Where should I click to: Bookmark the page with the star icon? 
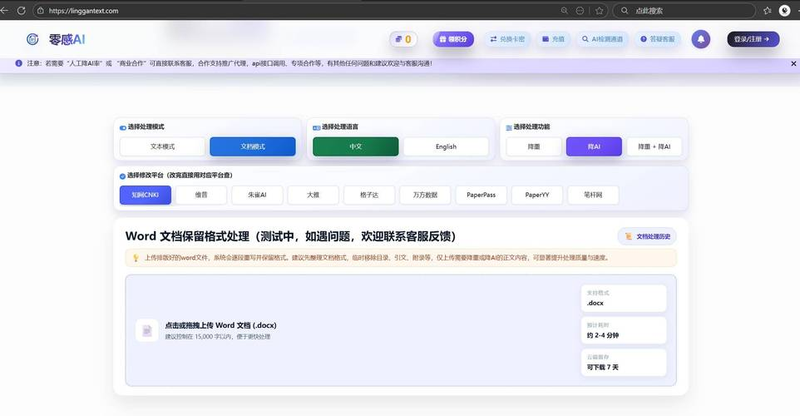pyautogui.click(x=599, y=10)
